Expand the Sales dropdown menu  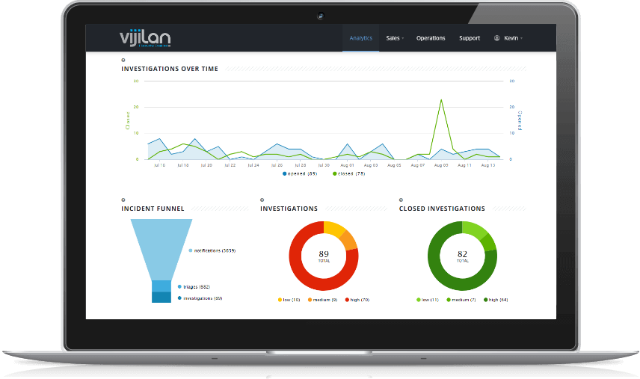pyautogui.click(x=395, y=38)
